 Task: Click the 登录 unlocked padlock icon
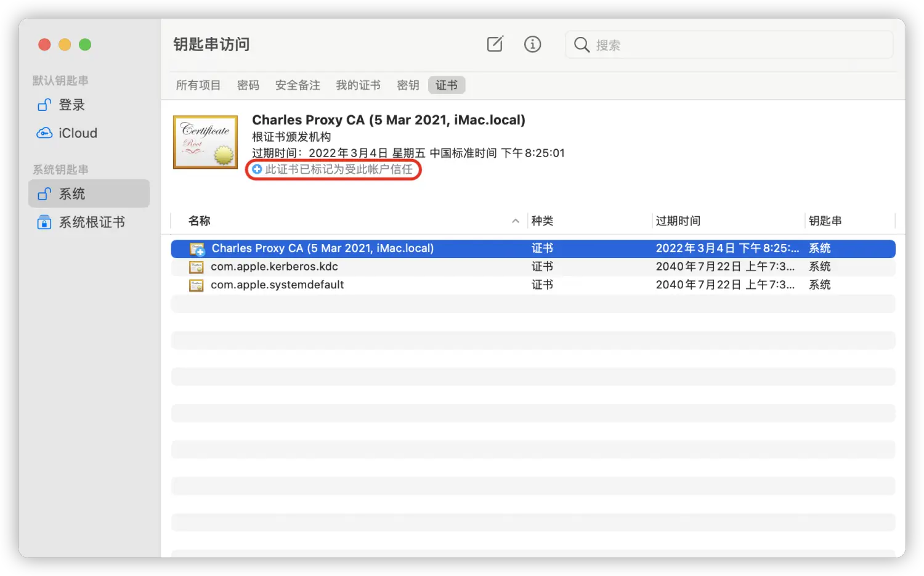44,105
